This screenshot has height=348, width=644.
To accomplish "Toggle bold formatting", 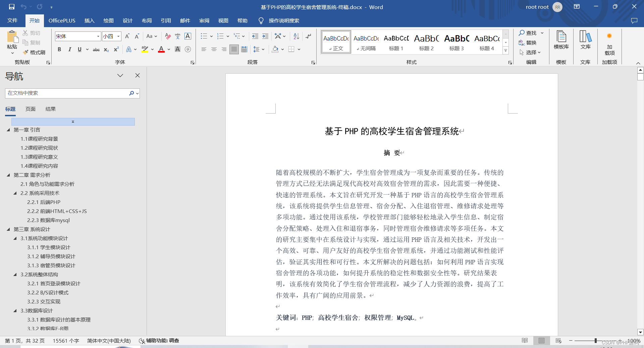I will click(x=59, y=50).
